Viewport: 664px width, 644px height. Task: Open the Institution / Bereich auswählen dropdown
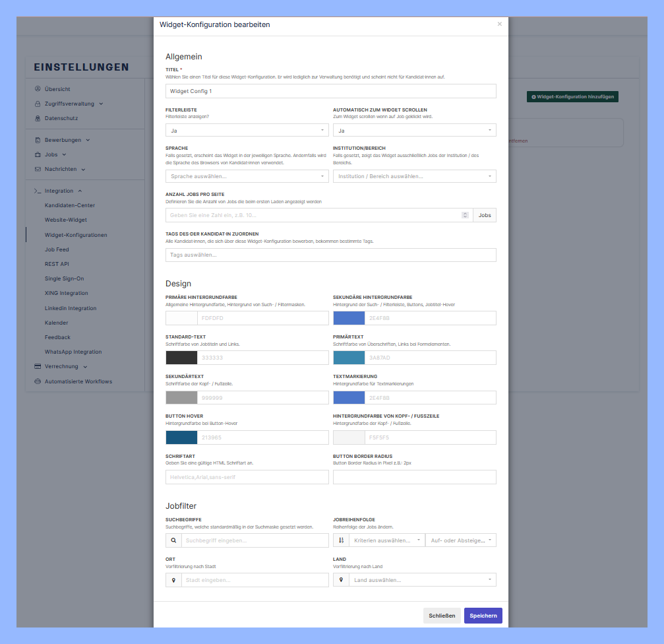pos(414,176)
